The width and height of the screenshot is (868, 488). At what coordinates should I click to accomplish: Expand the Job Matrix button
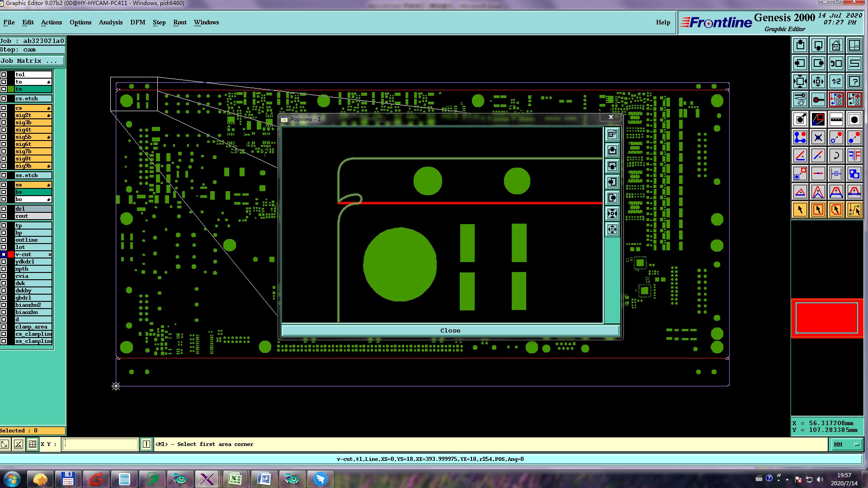[32, 61]
